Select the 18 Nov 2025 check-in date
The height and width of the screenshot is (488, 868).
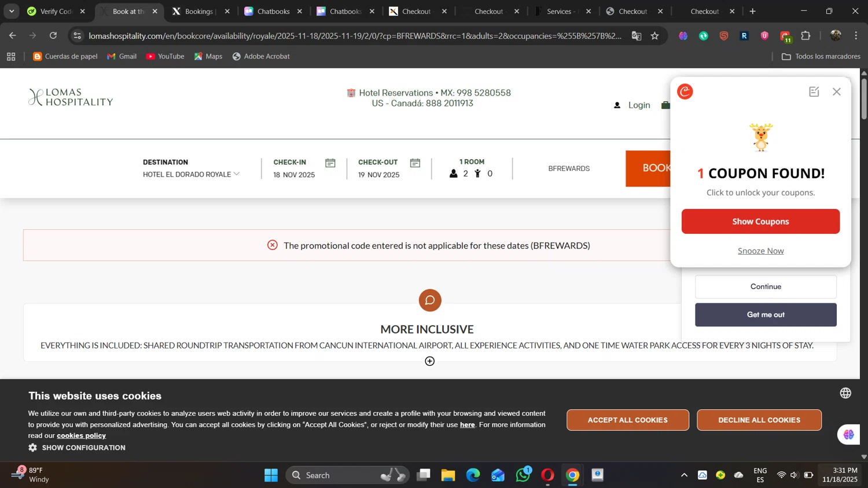click(x=294, y=175)
